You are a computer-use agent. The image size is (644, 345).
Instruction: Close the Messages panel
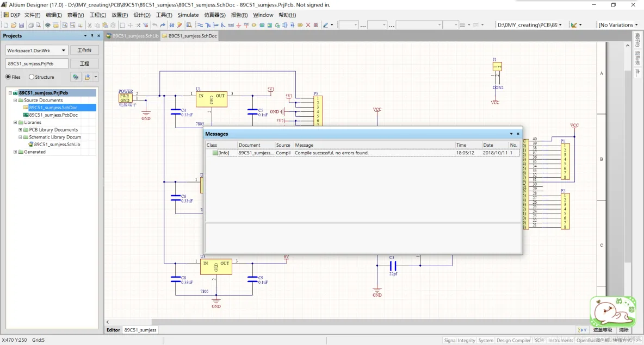[518, 134]
